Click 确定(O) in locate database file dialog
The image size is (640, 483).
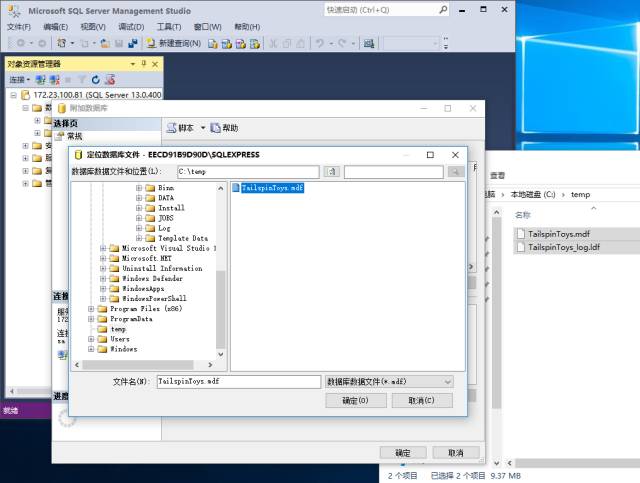(356, 401)
